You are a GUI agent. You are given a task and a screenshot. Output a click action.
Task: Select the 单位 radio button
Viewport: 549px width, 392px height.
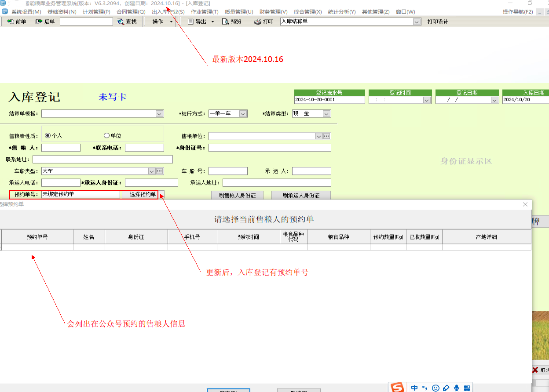point(106,136)
